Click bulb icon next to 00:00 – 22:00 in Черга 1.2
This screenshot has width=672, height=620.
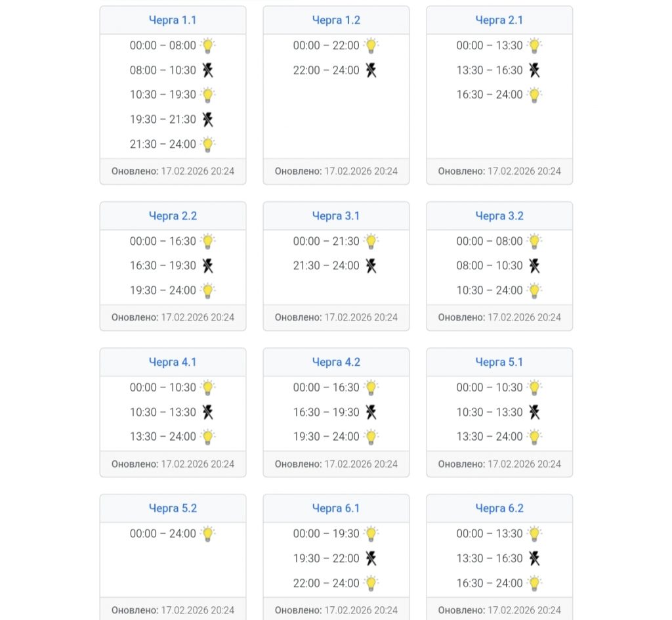tap(371, 45)
